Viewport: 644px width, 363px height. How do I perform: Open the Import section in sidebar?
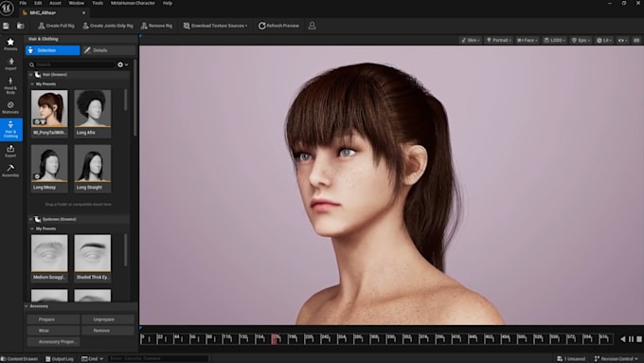[10, 64]
